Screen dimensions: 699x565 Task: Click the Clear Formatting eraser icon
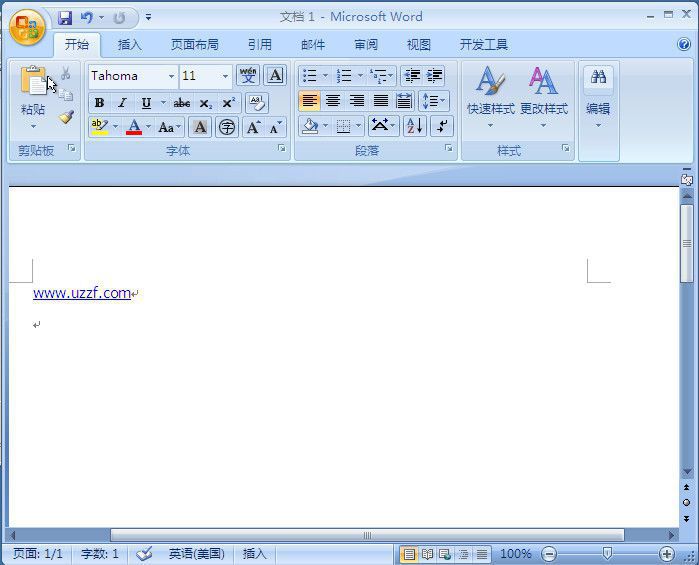(x=257, y=103)
